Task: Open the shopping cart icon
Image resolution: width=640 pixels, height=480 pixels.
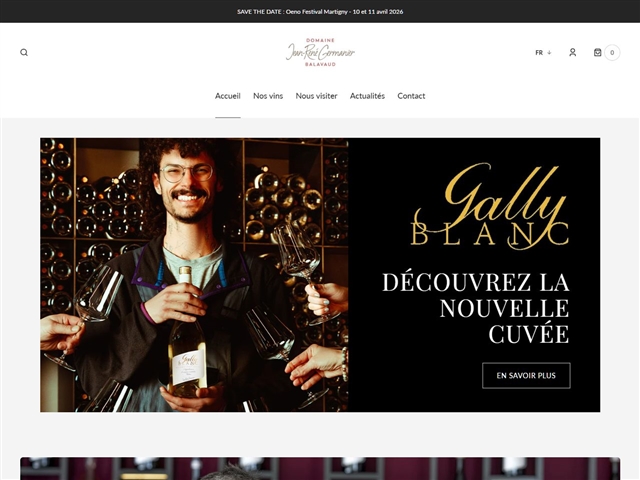Action: (598, 52)
